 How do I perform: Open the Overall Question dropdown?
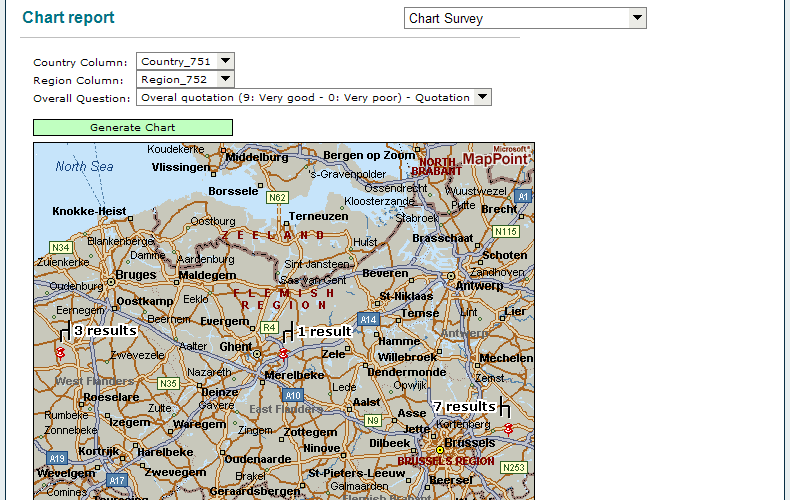point(313,97)
